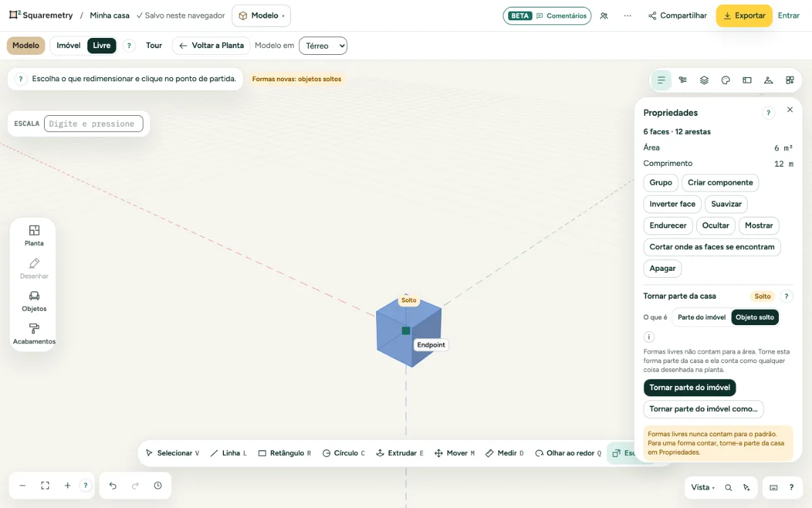Select the Extrudar tool
The image size is (812, 508).
pyautogui.click(x=399, y=453)
